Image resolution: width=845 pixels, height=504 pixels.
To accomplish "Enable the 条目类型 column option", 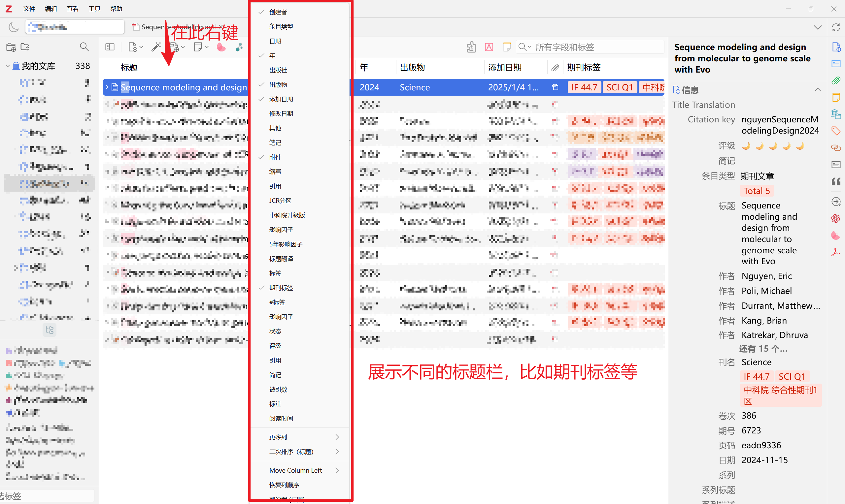I will tap(281, 26).
